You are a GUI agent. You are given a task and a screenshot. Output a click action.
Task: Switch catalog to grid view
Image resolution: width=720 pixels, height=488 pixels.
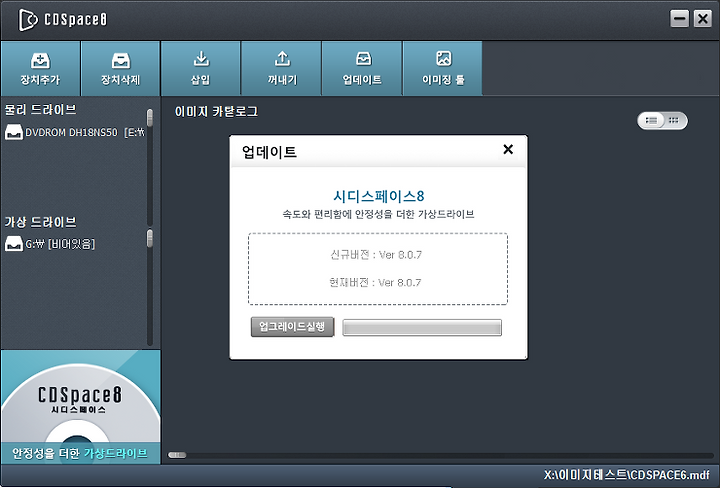(674, 121)
